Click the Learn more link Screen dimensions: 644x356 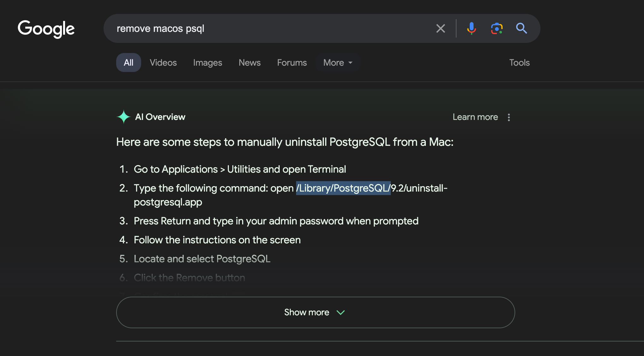tap(475, 117)
